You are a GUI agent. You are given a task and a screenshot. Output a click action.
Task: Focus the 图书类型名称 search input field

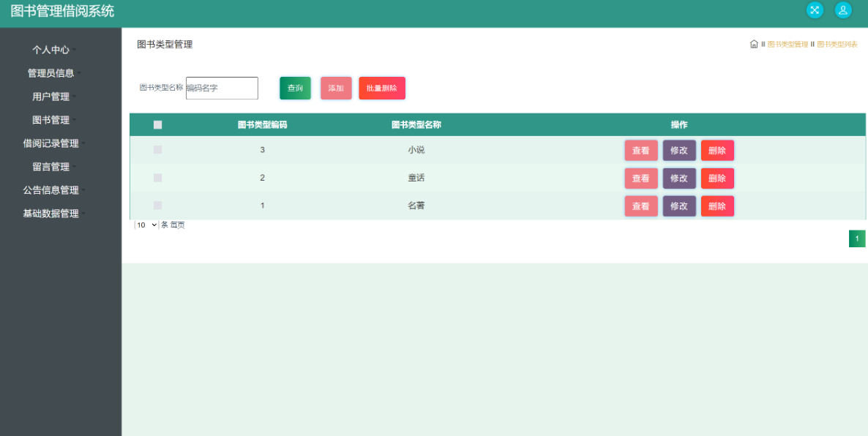coord(222,88)
